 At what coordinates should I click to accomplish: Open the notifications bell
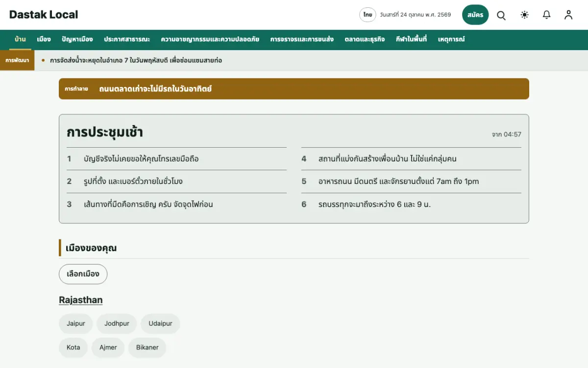point(547,15)
